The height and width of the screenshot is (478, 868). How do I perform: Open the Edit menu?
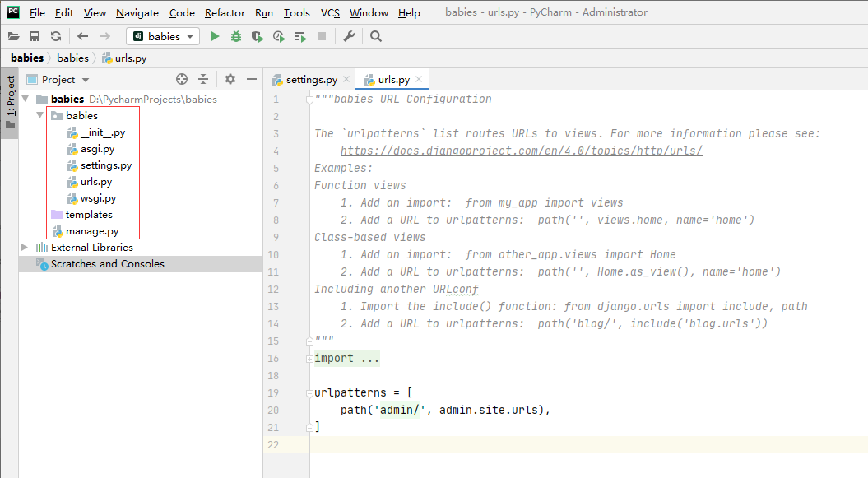64,12
